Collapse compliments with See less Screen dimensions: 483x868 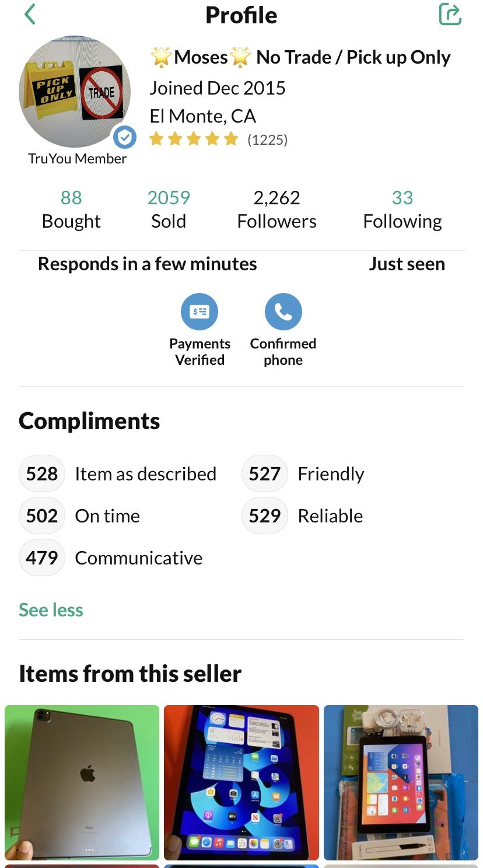pyautogui.click(x=51, y=609)
